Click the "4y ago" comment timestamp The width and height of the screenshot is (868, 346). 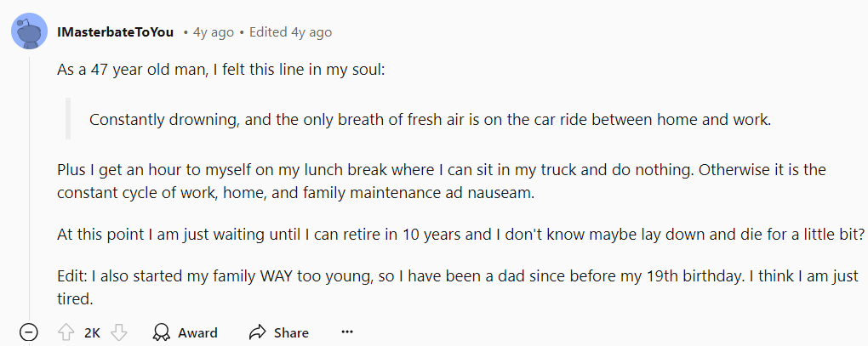pyautogui.click(x=214, y=32)
